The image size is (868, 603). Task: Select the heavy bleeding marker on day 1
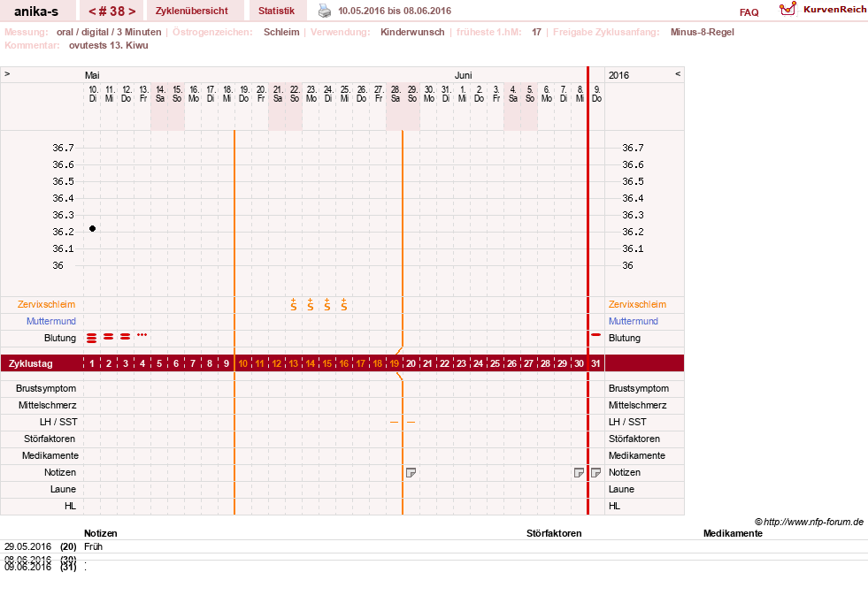(92, 338)
